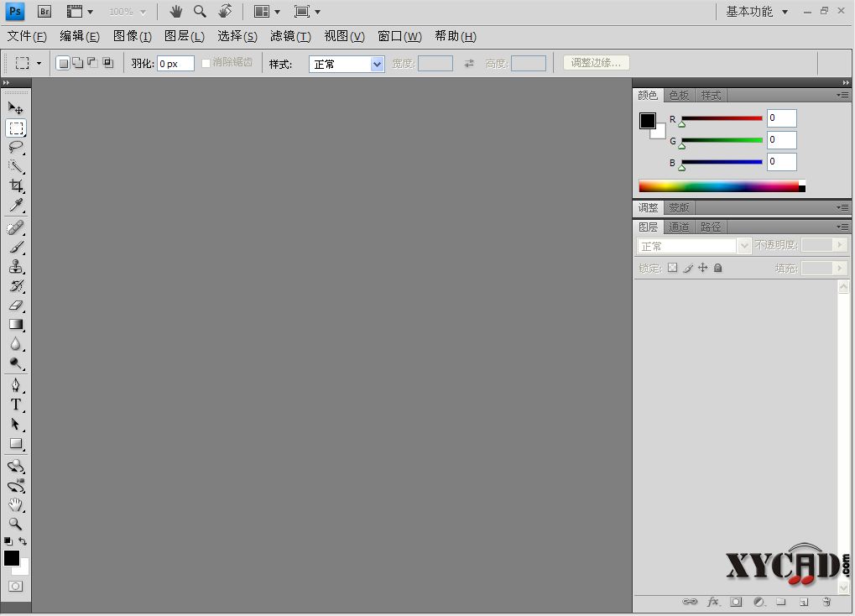This screenshot has height=616, width=855.
Task: Select the Type tool
Action: 16,405
